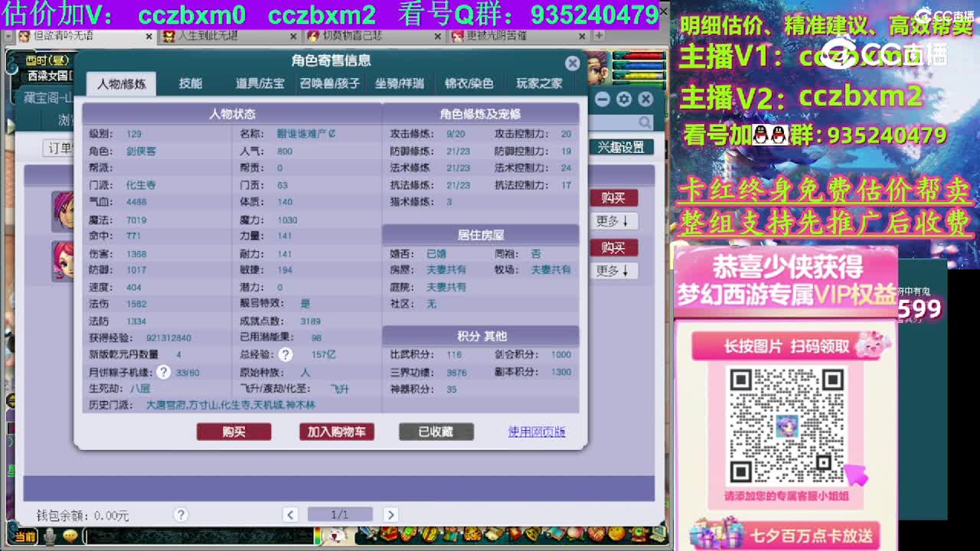Screen dimensions: 980x551
Task: Switch to 技能 tab
Action: tap(191, 83)
